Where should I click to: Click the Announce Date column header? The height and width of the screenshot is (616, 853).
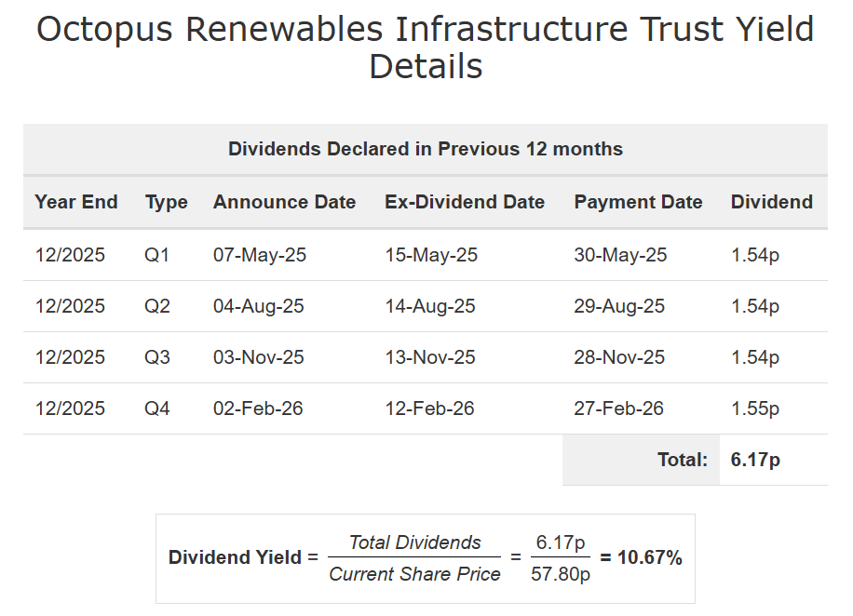click(x=284, y=202)
